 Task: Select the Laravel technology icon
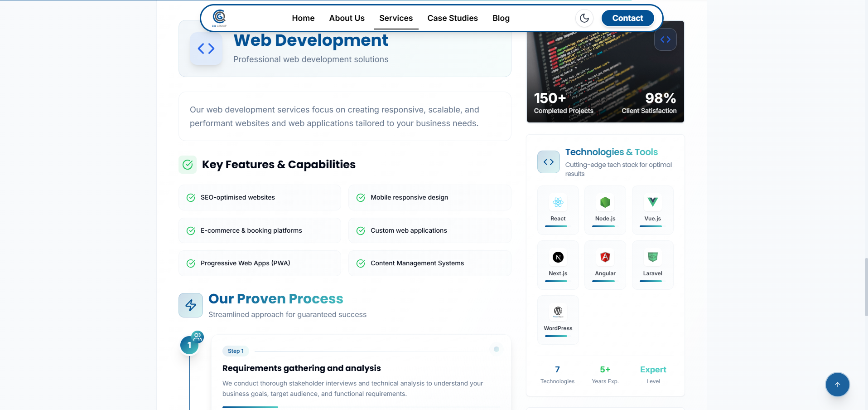coord(652,257)
